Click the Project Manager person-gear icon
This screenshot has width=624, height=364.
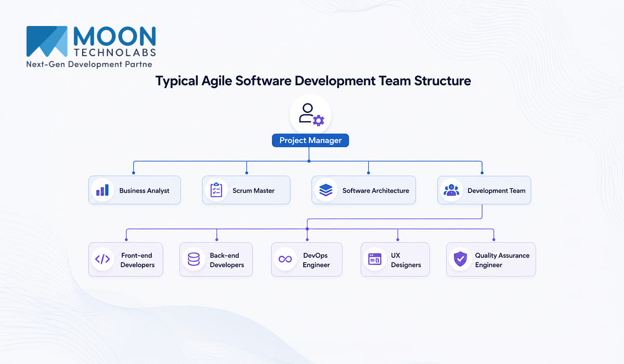(x=311, y=114)
